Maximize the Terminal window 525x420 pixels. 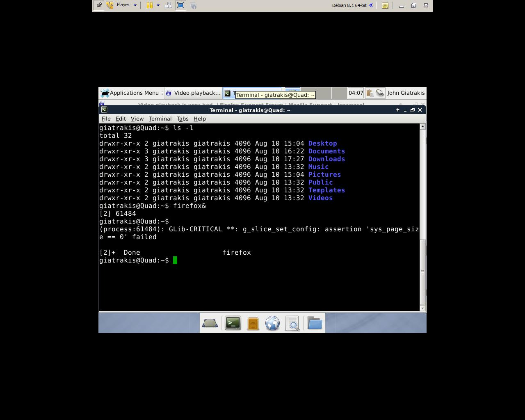click(x=413, y=110)
